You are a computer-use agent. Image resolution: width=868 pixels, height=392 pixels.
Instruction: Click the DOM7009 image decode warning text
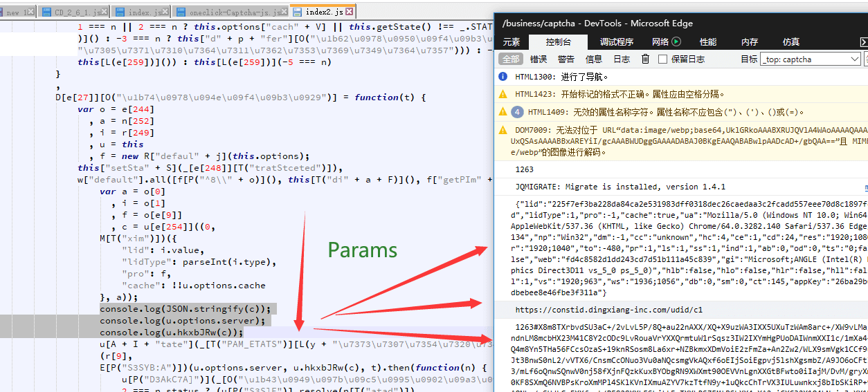(691, 140)
